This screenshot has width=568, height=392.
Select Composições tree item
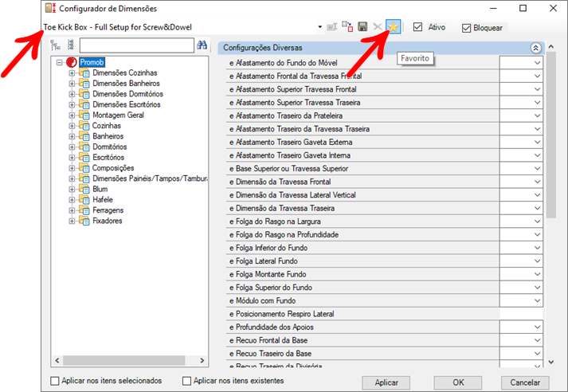pos(113,168)
